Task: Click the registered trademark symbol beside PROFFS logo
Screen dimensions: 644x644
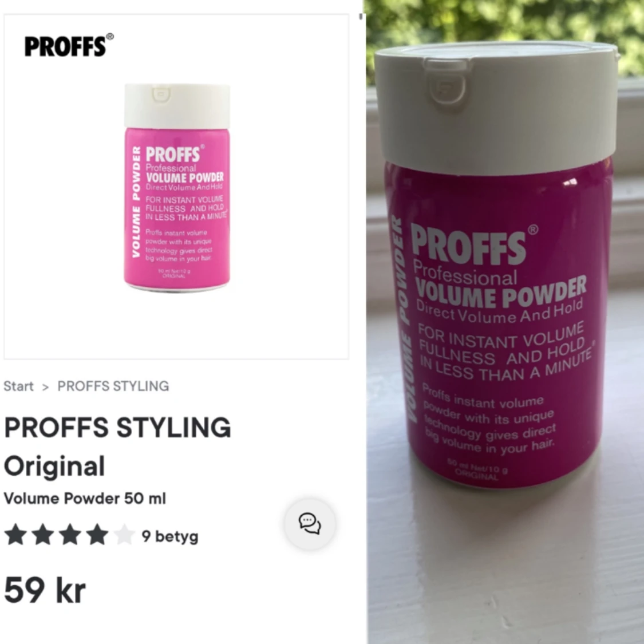Action: point(110,37)
